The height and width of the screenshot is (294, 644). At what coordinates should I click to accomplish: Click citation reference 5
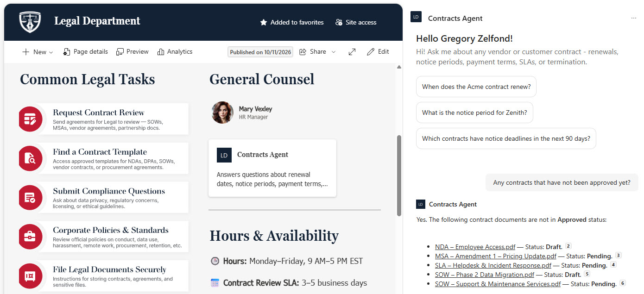[587, 274]
